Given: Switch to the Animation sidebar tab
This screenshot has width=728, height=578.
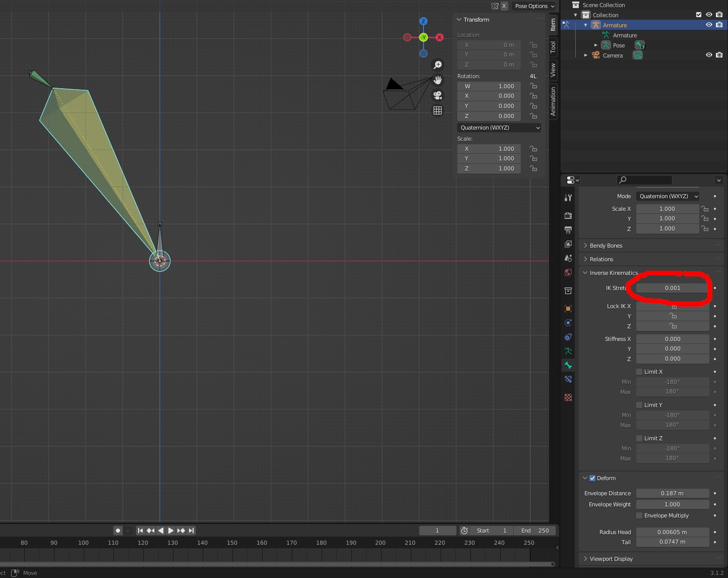Looking at the screenshot, I should point(553,101).
